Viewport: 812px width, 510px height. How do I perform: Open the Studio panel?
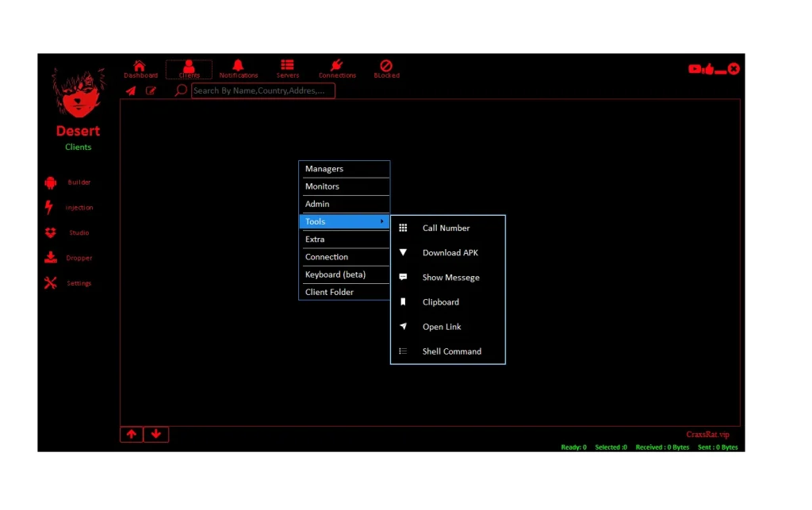coord(79,232)
